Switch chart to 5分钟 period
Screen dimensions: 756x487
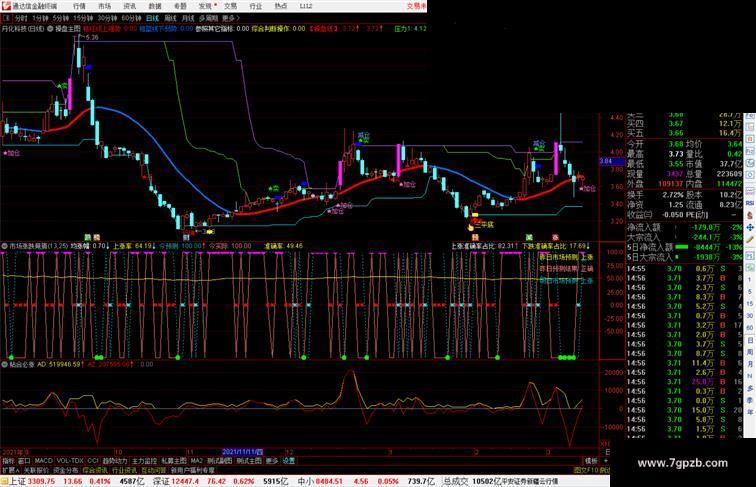pyautogui.click(x=60, y=18)
